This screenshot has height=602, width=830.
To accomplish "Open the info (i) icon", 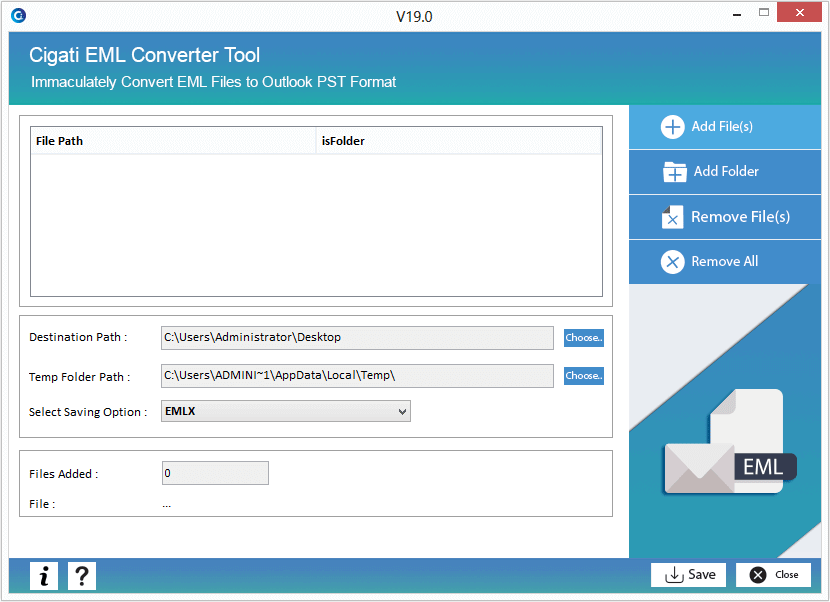I will tap(44, 576).
